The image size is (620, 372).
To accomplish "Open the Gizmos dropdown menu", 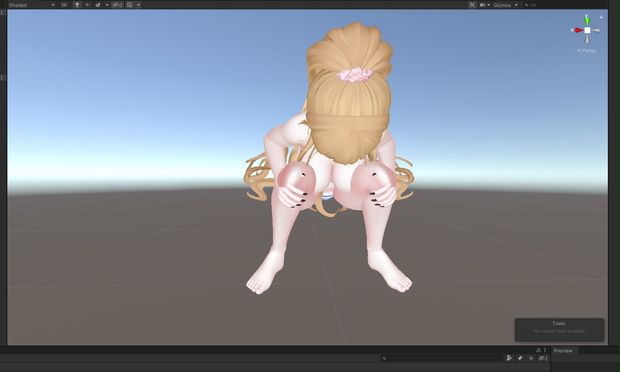I will (x=505, y=5).
